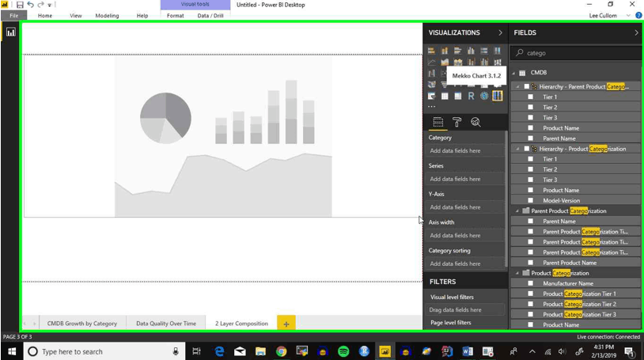
Task: Select the 100% stacked column chart visual
Action: click(497, 51)
